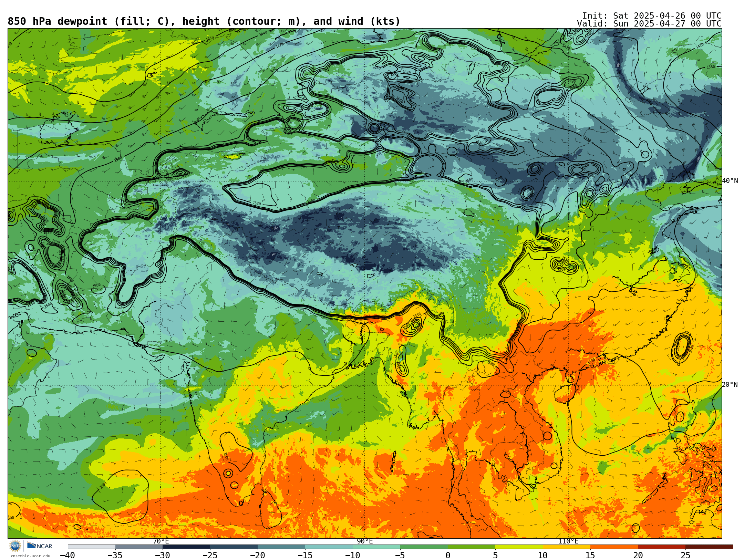The image size is (744, 560).
Task: Click the -25 colorbar tick label
Action: [210, 556]
